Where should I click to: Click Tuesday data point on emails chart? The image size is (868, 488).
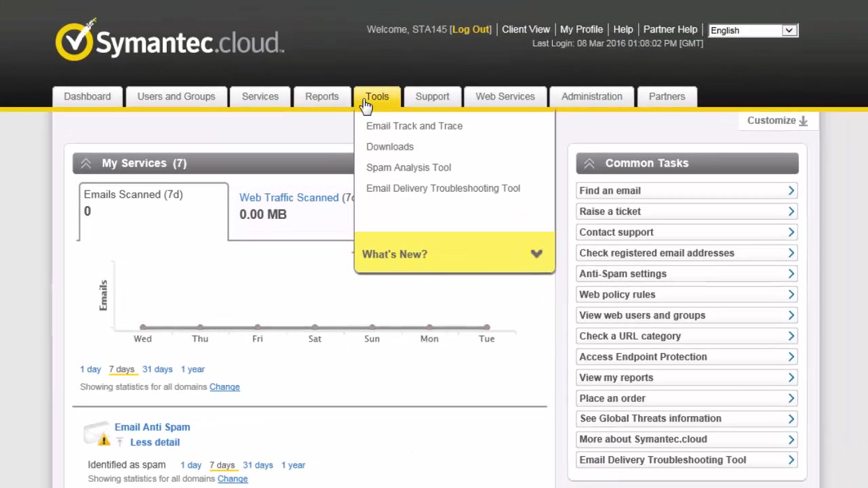tap(487, 327)
